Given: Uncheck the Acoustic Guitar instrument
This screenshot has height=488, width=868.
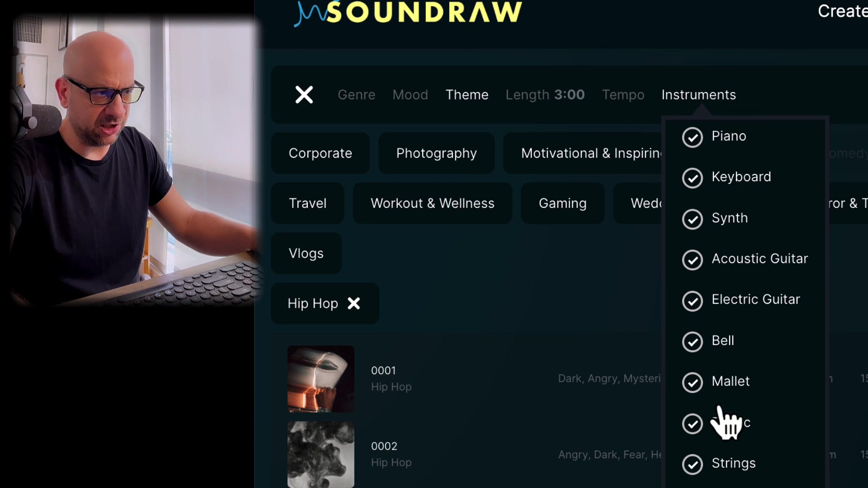Looking at the screenshot, I should (x=692, y=260).
